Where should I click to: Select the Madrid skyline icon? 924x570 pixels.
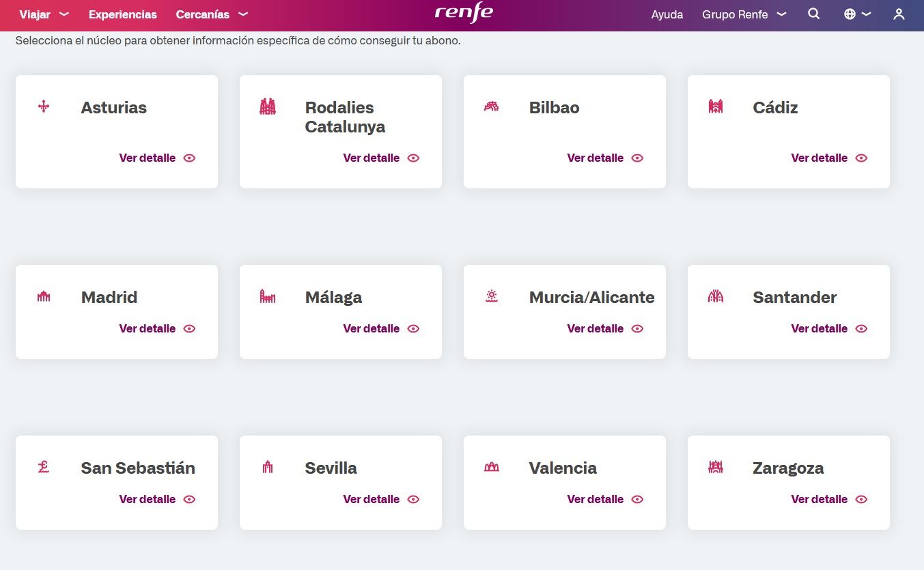(x=43, y=297)
